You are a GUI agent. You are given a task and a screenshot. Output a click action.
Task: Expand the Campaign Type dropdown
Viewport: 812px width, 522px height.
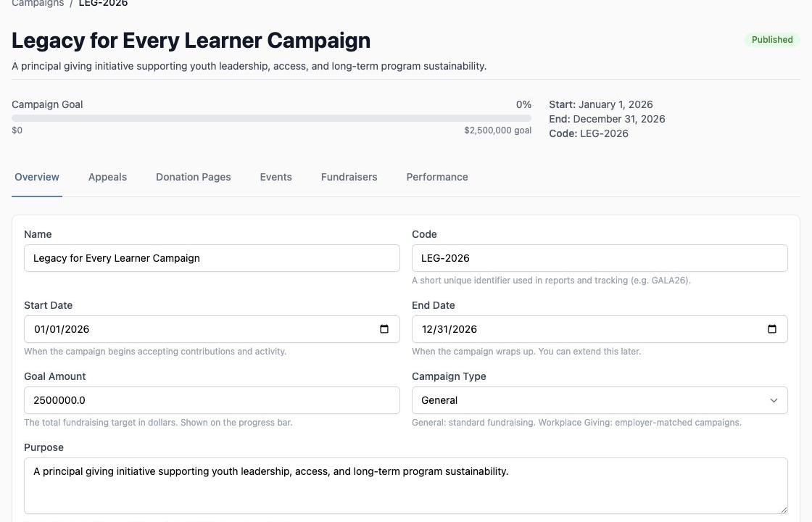(x=600, y=400)
